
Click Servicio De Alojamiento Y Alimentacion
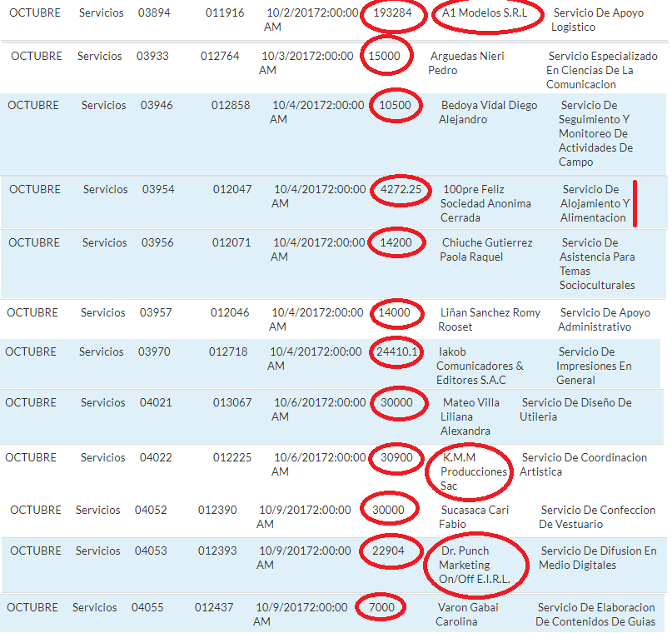click(595, 203)
